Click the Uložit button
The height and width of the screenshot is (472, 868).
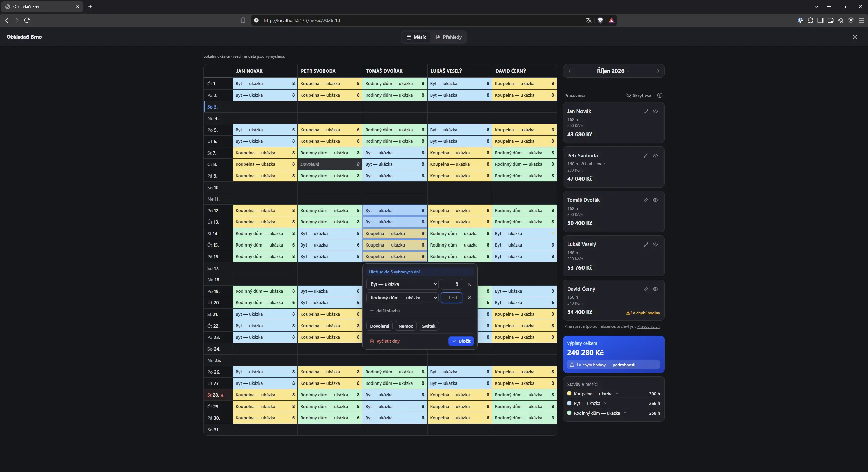coord(461,341)
